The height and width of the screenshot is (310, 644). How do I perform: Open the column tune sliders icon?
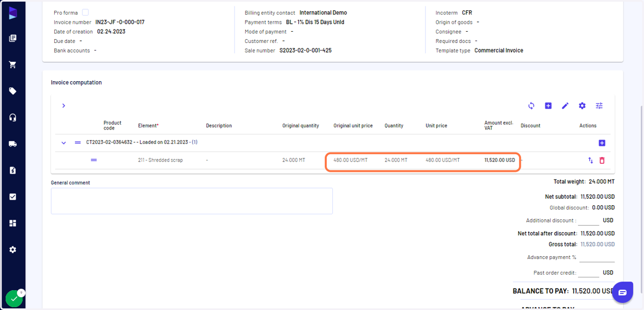coord(599,106)
